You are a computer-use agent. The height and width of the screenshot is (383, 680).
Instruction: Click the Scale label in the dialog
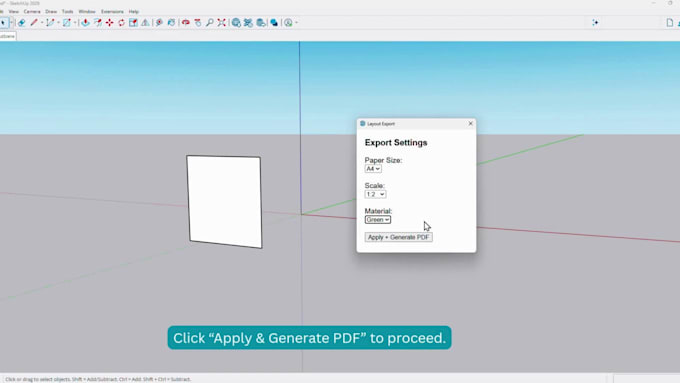[375, 186]
